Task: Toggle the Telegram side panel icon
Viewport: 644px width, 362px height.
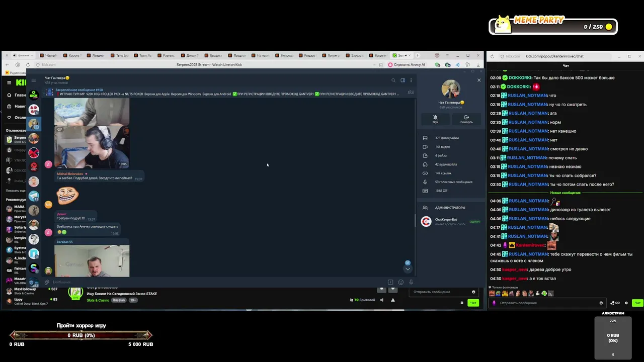Action: (403, 80)
